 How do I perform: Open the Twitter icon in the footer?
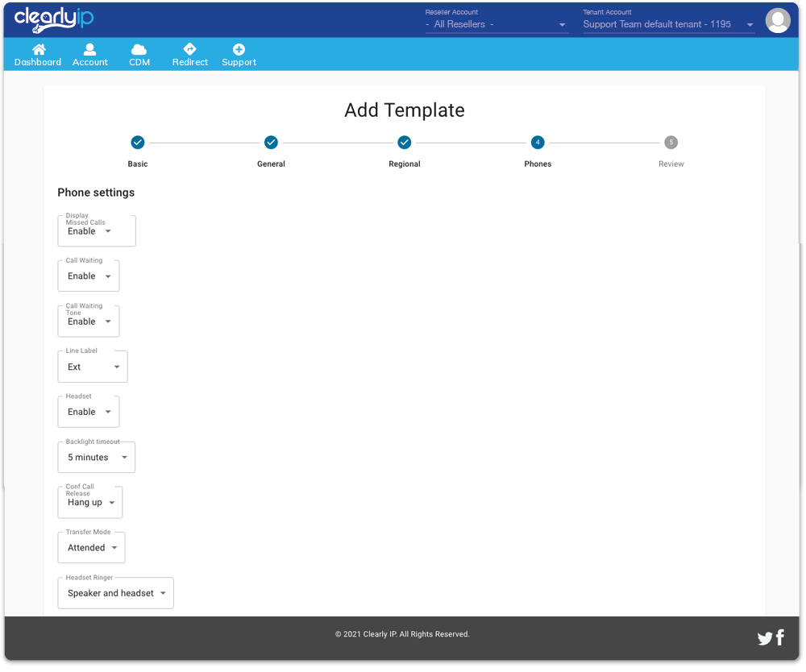(765, 639)
